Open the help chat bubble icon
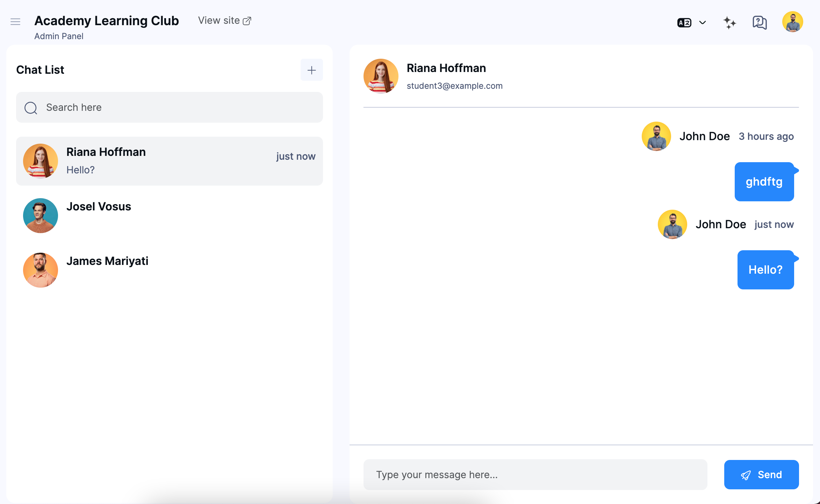 759,22
